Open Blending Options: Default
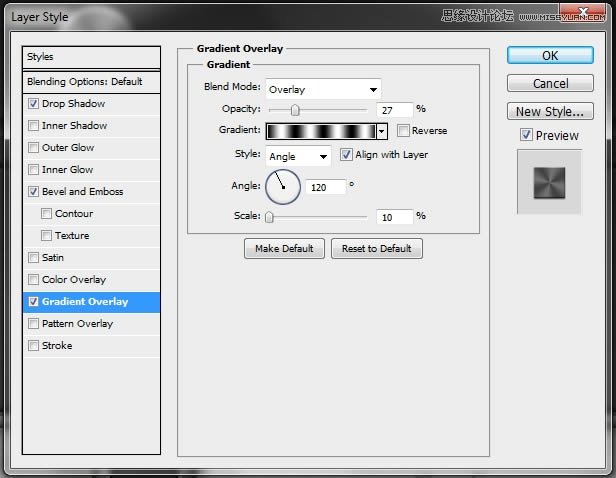The image size is (616, 478). [91, 82]
